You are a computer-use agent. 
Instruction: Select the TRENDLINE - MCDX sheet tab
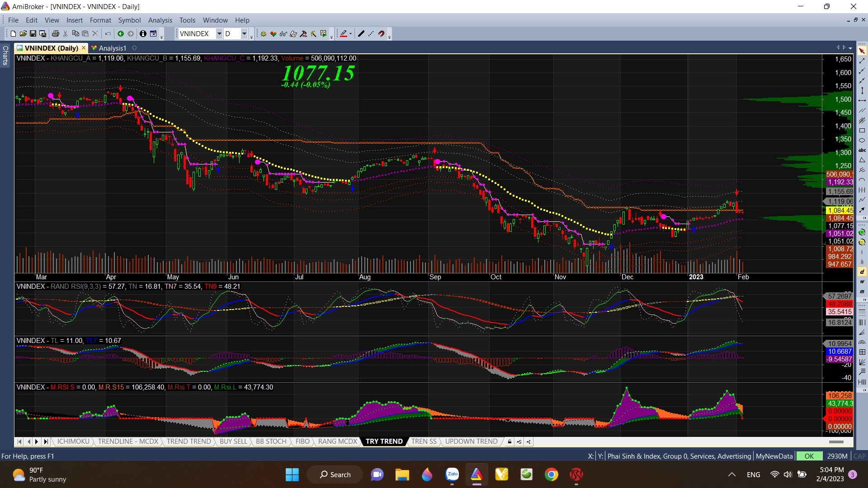click(x=128, y=441)
